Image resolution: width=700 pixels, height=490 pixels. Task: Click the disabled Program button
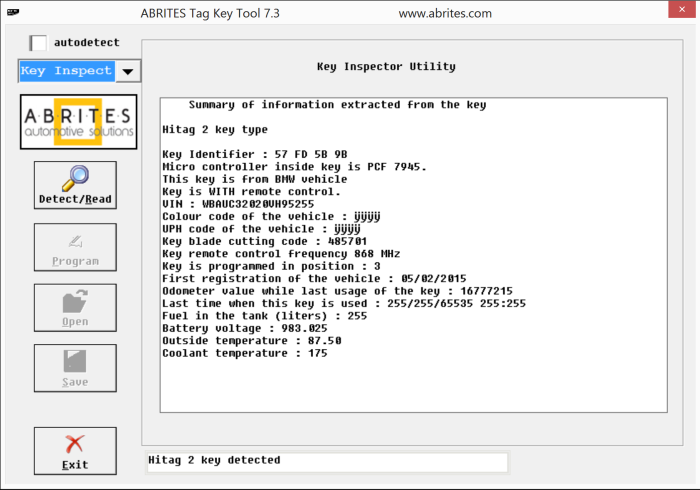coord(75,247)
